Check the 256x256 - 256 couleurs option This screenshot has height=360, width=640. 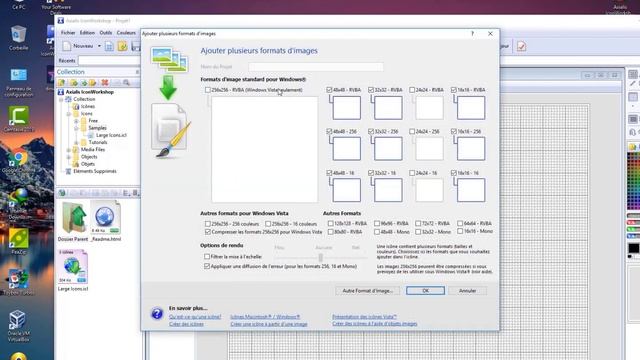(208, 224)
